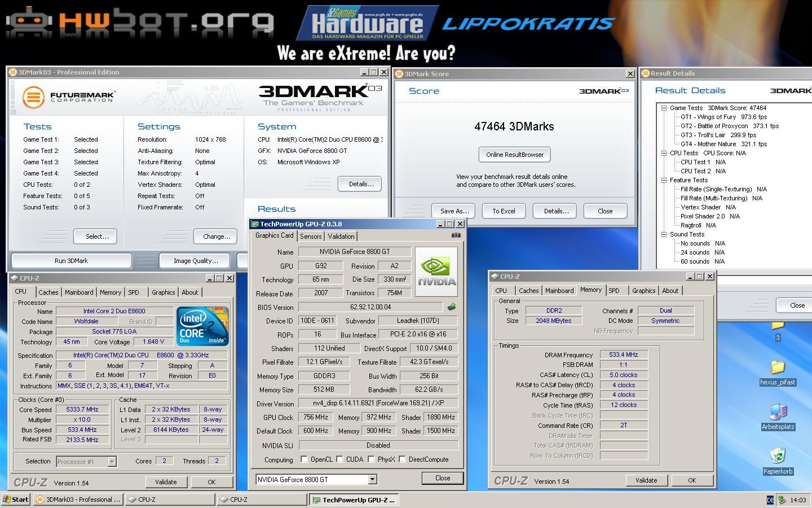Enable the OpenCL checkbox in GPU-Z
Viewport: 812px width, 508px height.
tap(304, 459)
